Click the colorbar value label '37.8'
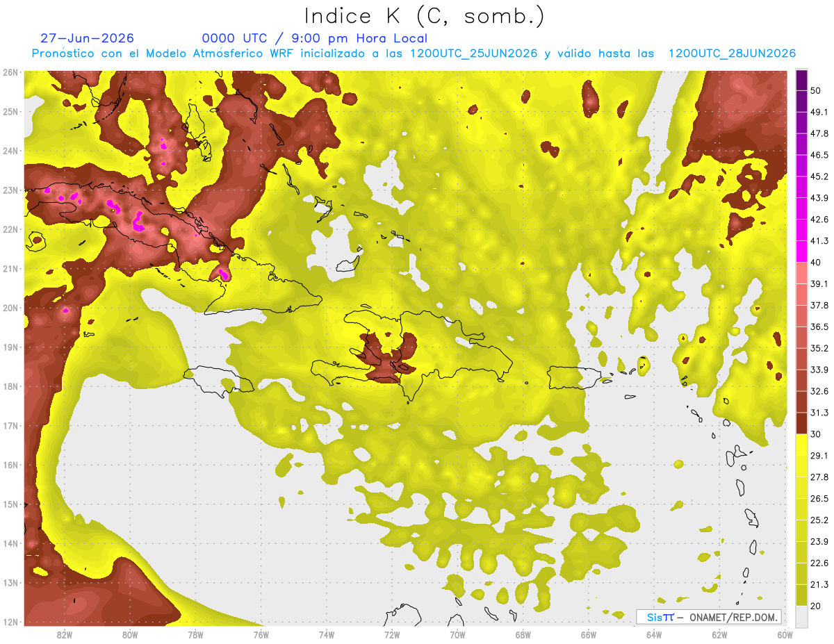This screenshot has height=644, width=834. (x=819, y=305)
